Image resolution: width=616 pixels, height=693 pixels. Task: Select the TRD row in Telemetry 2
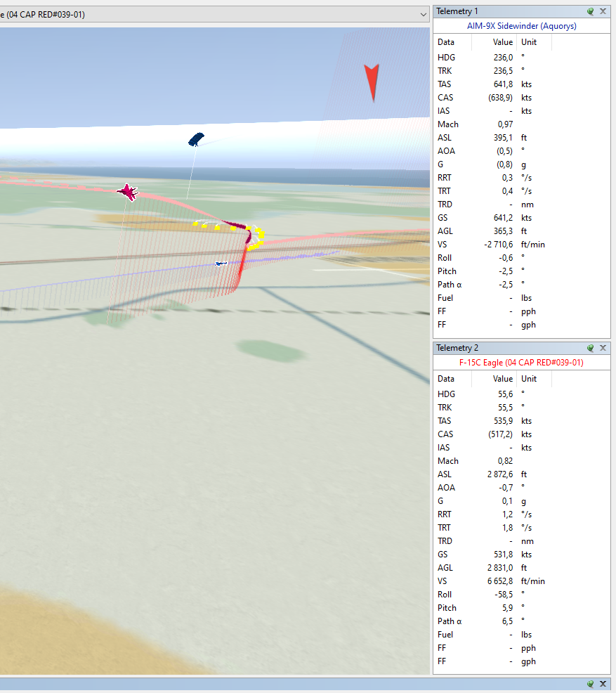click(x=521, y=541)
